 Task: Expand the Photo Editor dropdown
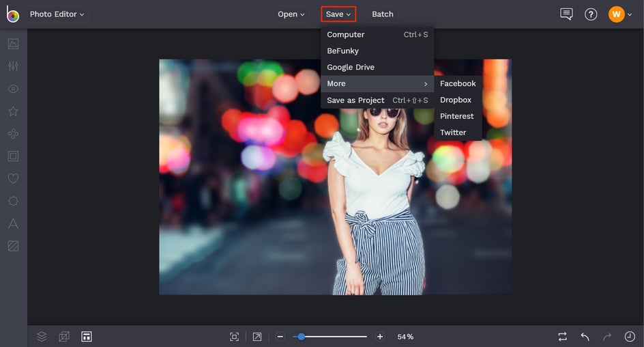coord(57,14)
